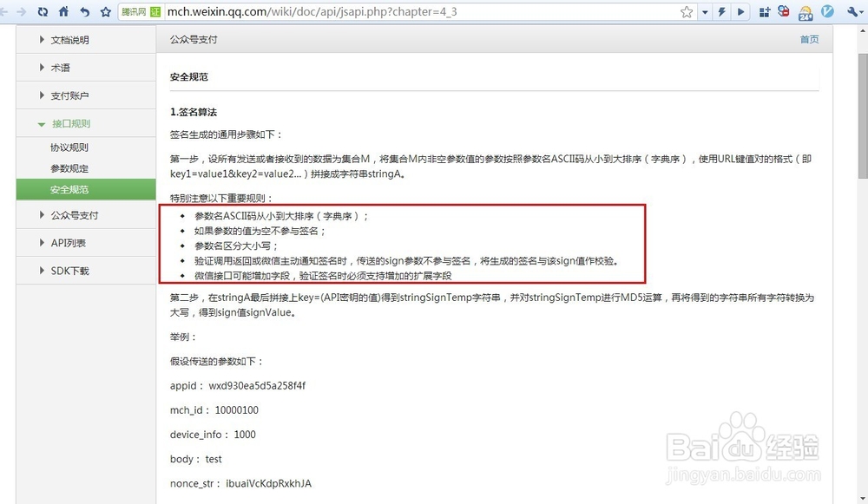Image resolution: width=868 pixels, height=504 pixels.
Task: Open the weather 24 extension icon
Action: pos(806,12)
